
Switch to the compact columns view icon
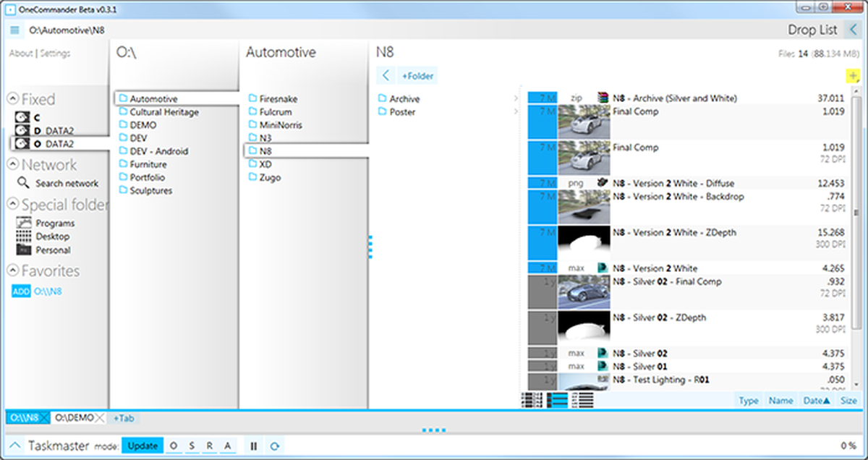[532, 399]
